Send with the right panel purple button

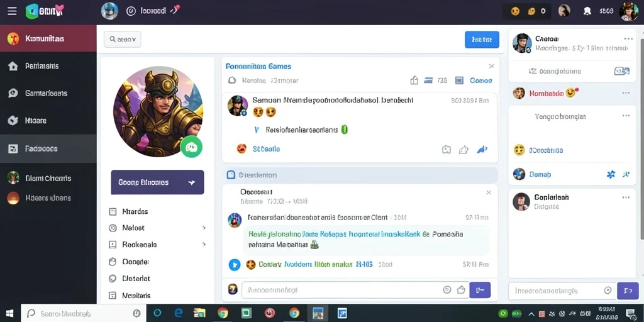point(628,291)
